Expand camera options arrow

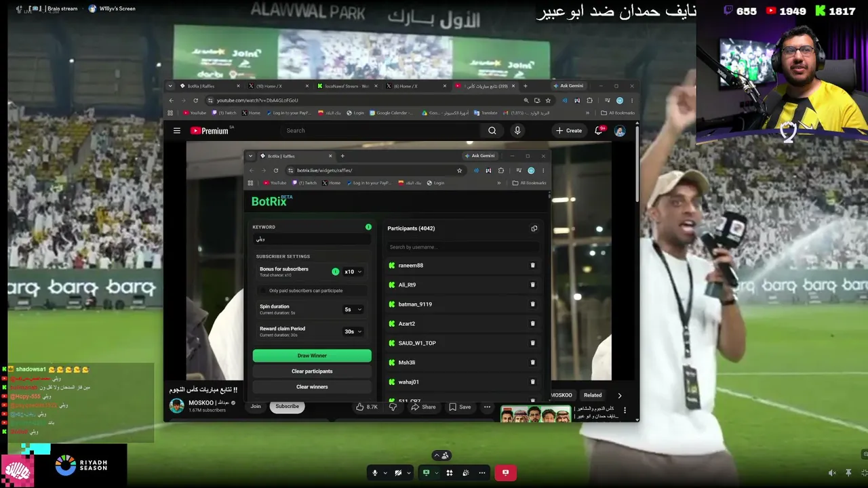(408, 473)
